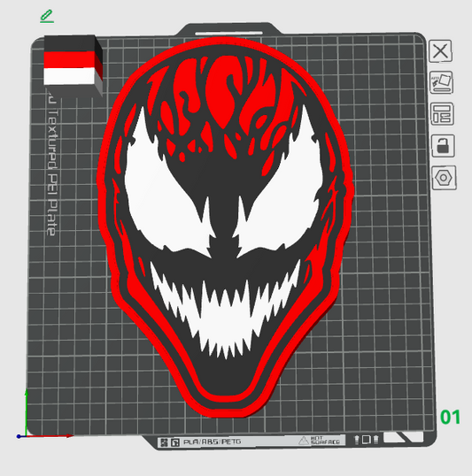Select the Carnage mask model on the plate

pos(225,226)
